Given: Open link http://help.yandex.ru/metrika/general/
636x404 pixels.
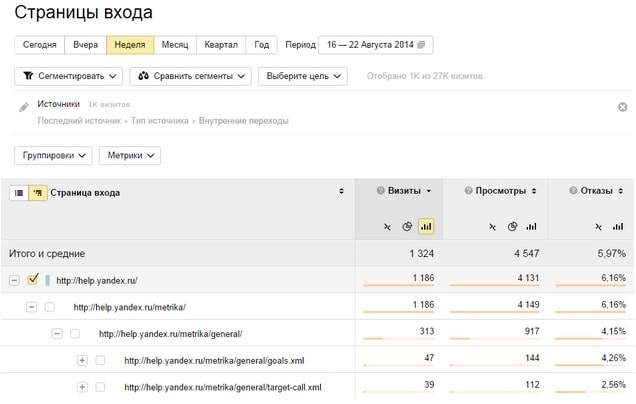Looking at the screenshot, I should [x=170, y=334].
